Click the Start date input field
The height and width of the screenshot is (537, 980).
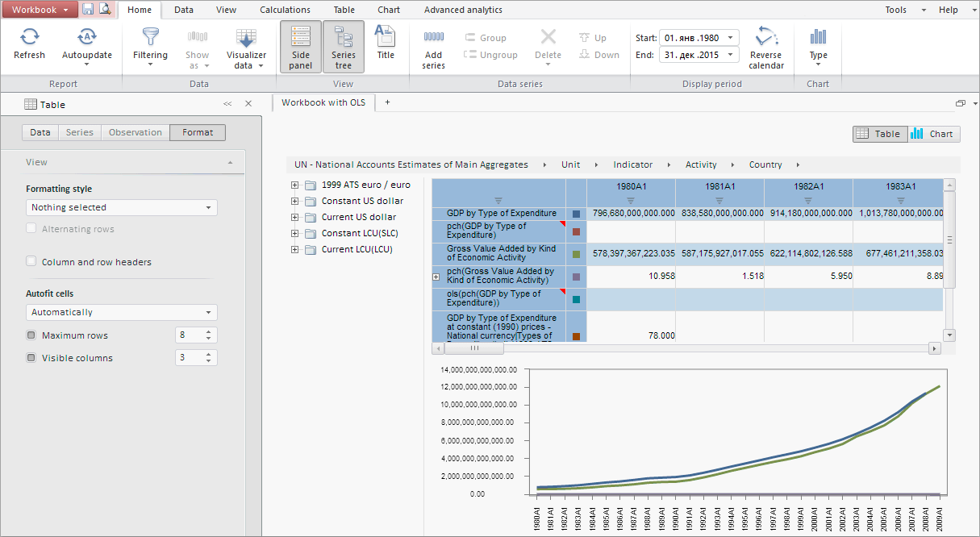click(x=692, y=38)
